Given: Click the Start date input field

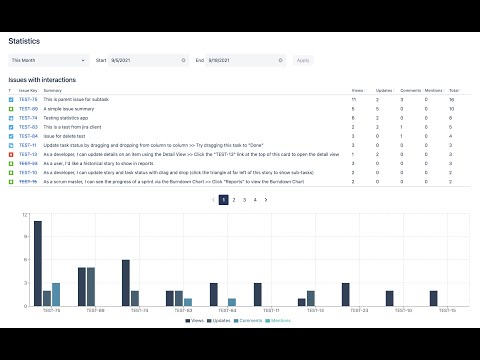Looking at the screenshot, I should point(148,60).
